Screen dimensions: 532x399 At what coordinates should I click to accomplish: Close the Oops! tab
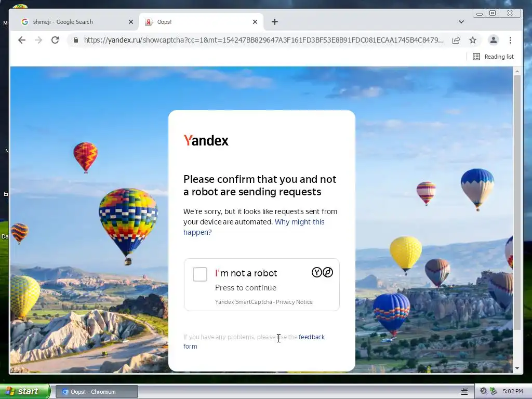pos(255,22)
